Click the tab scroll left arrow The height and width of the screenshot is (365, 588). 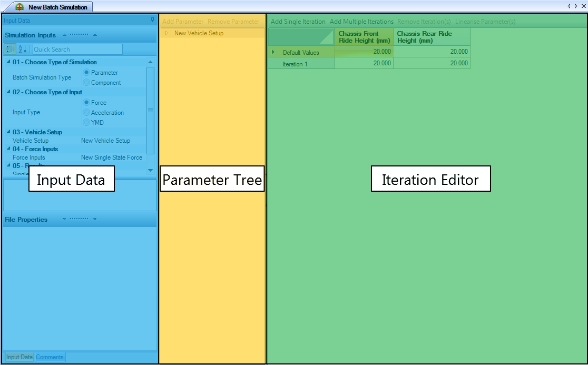[569, 6]
